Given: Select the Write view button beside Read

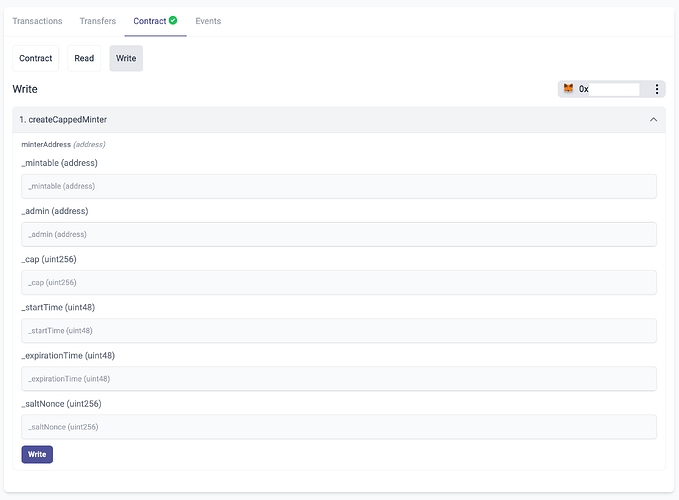Looking at the screenshot, I should (126, 58).
